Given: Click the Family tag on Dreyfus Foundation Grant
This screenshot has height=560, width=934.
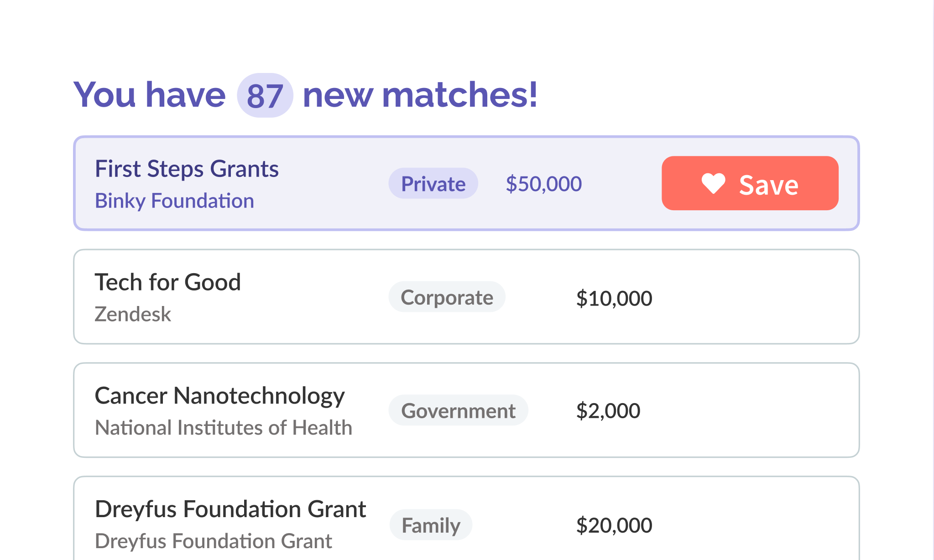Looking at the screenshot, I should (x=431, y=524).
